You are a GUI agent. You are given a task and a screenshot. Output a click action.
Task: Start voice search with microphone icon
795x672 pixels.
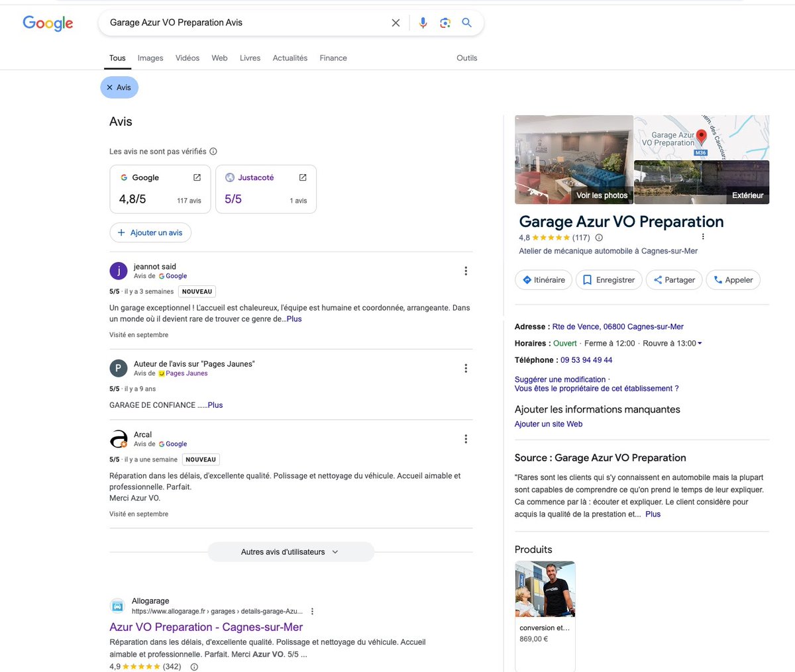pos(423,23)
